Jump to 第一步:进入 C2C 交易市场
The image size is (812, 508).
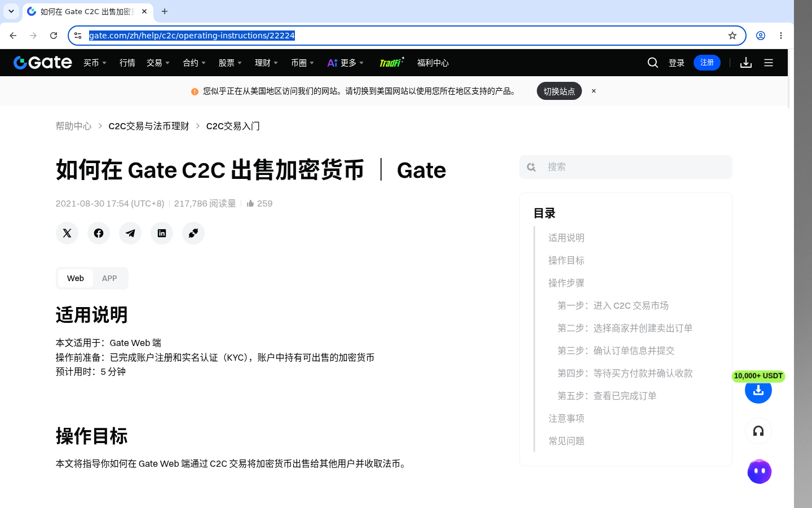[x=613, y=305]
